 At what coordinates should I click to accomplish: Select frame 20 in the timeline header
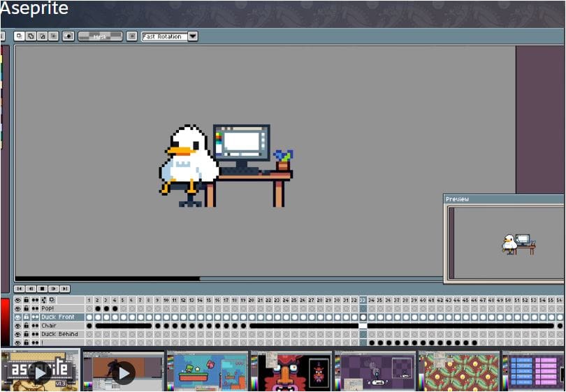(x=252, y=300)
